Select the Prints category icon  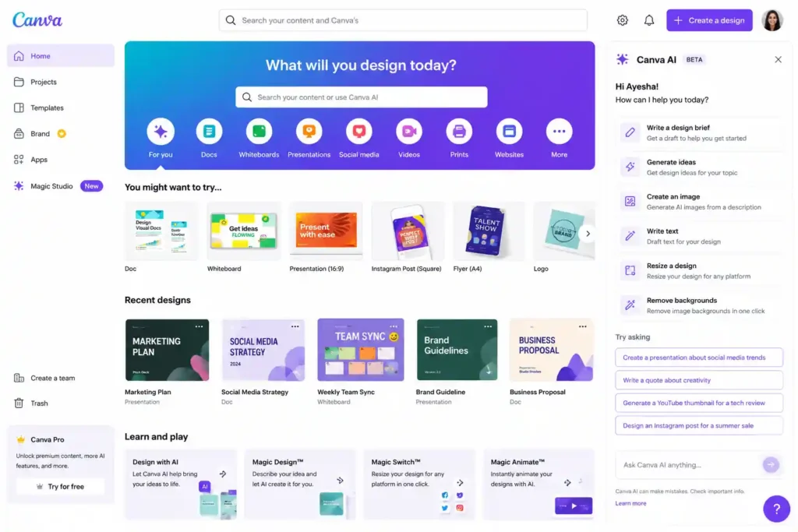pos(459,131)
